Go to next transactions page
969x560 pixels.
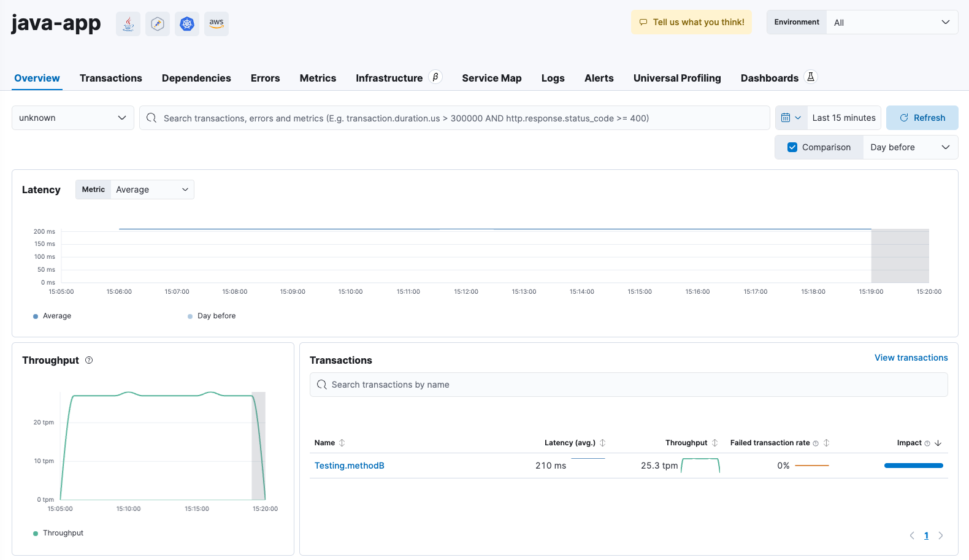(x=941, y=535)
